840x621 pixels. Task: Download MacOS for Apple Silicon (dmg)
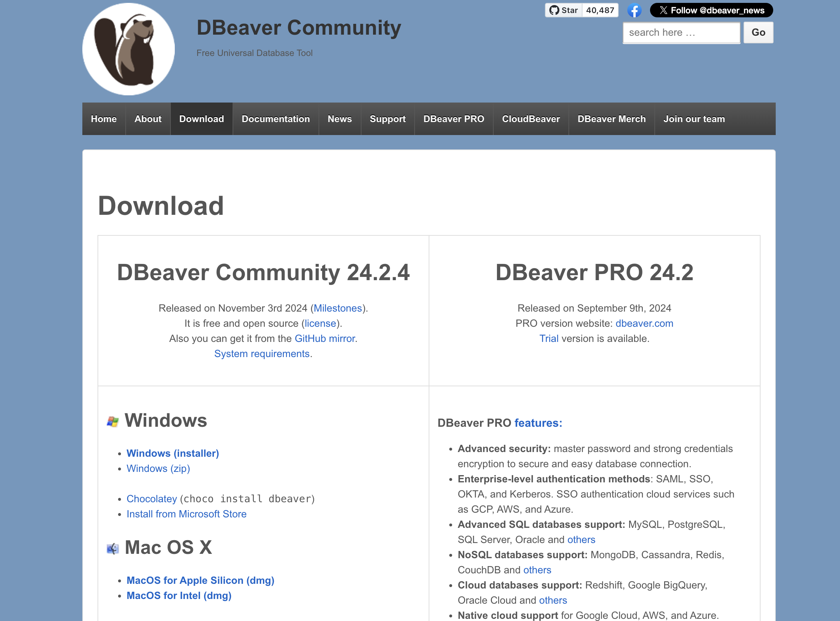point(200,581)
